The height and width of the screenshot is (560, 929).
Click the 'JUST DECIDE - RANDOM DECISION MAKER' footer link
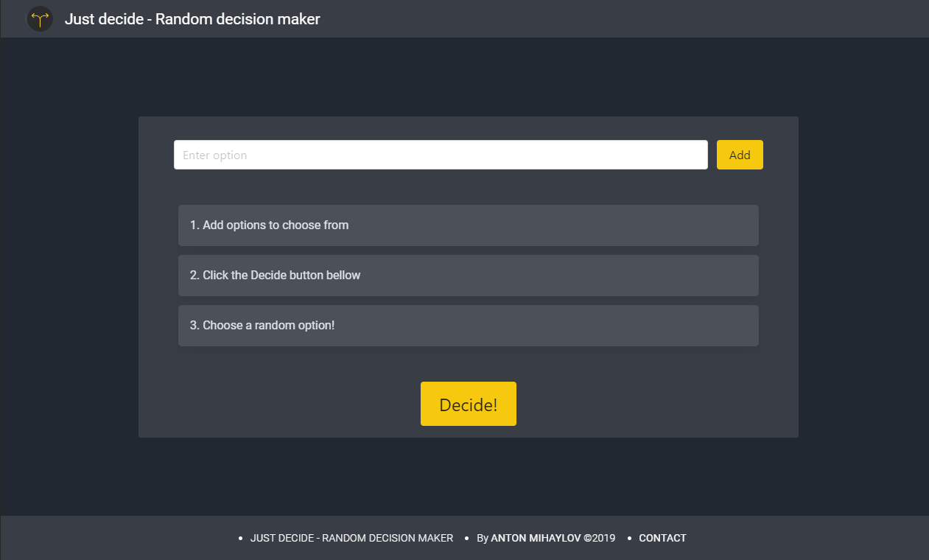tap(351, 538)
